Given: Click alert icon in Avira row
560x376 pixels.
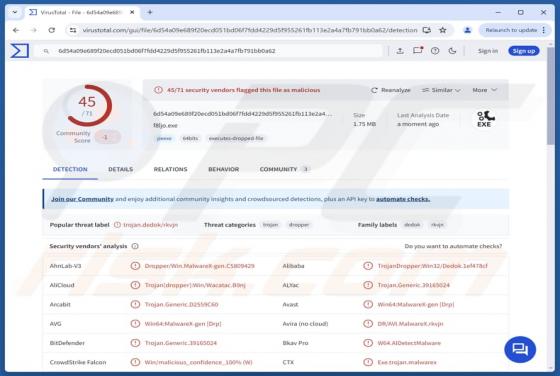Looking at the screenshot, I should point(368,324).
